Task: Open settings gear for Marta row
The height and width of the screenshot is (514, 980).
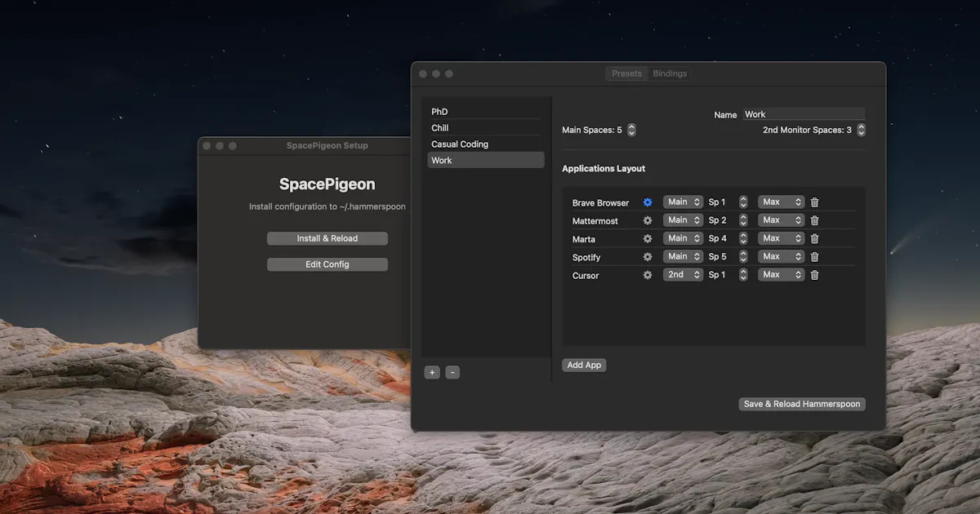Action: (648, 238)
